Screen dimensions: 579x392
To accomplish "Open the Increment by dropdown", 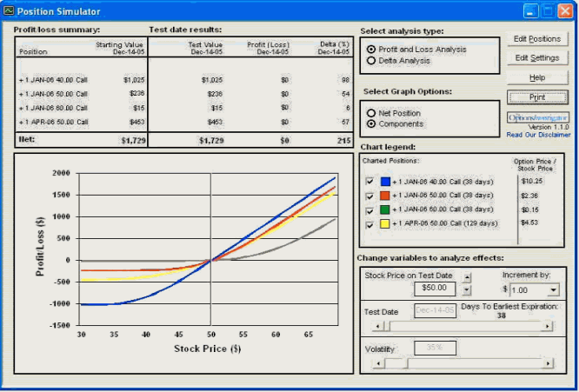I will click(553, 290).
